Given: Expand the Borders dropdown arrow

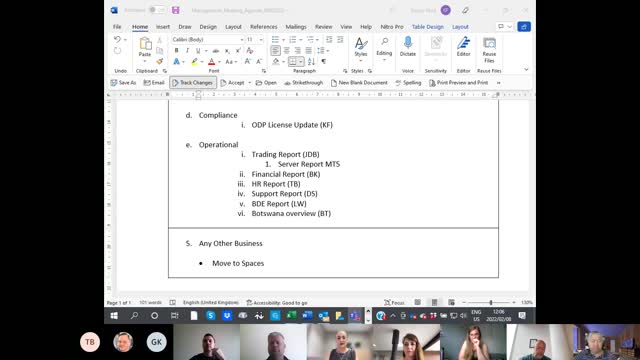Looking at the screenshot, I should [301, 62].
